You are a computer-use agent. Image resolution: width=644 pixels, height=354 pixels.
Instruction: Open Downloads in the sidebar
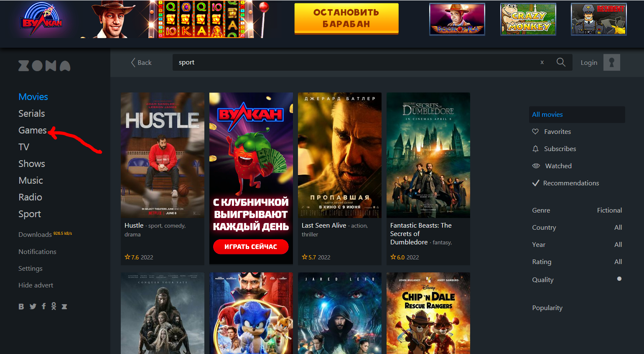(x=35, y=234)
